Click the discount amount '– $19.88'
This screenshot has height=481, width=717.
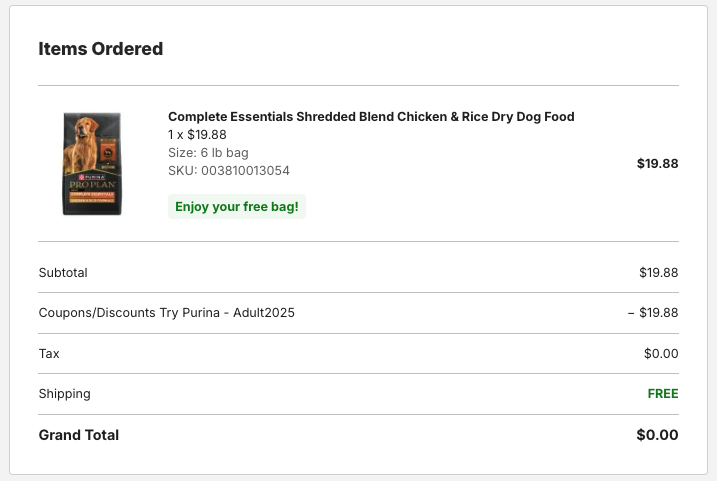click(653, 313)
